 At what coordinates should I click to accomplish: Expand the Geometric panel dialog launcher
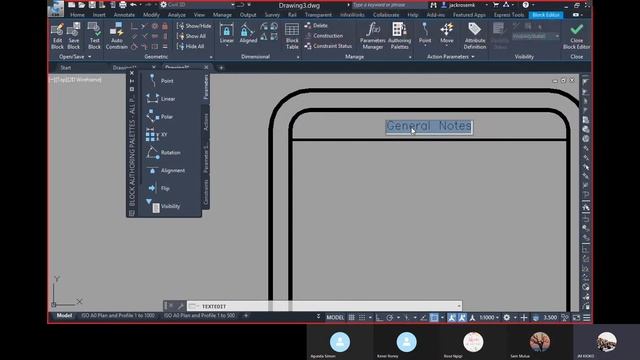tap(211, 57)
